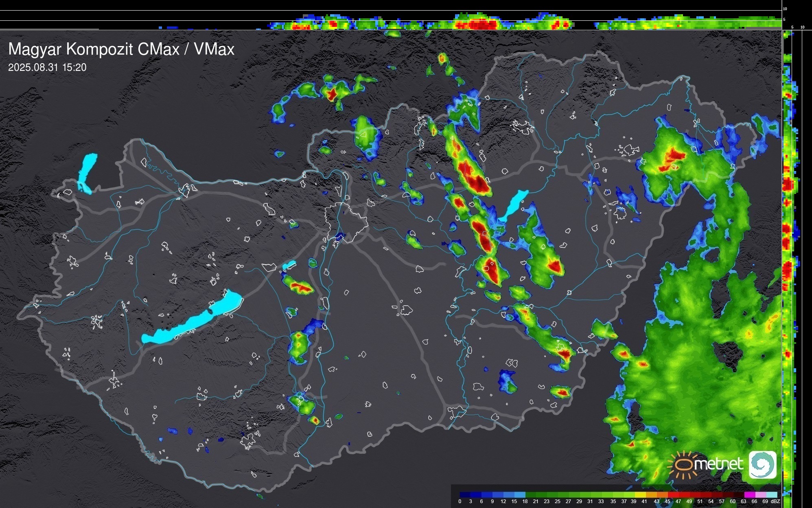Select the dark blue 0 dBZ legend swatch
This screenshot has height=508, width=812.
[464, 495]
